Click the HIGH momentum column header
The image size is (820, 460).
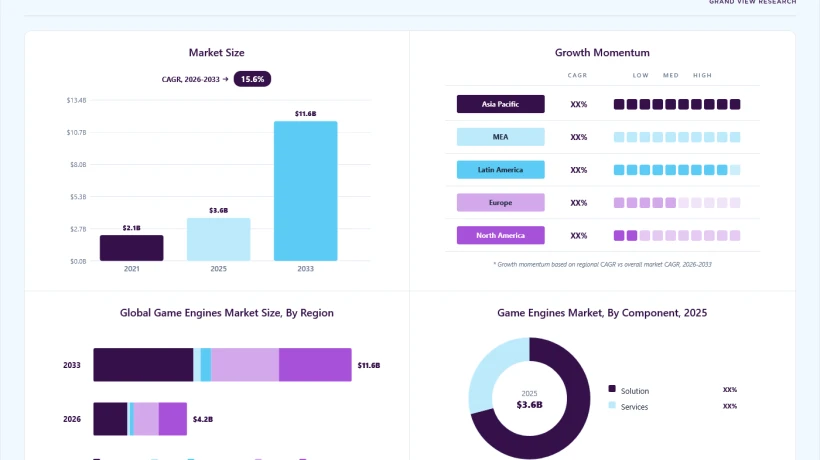point(702,75)
